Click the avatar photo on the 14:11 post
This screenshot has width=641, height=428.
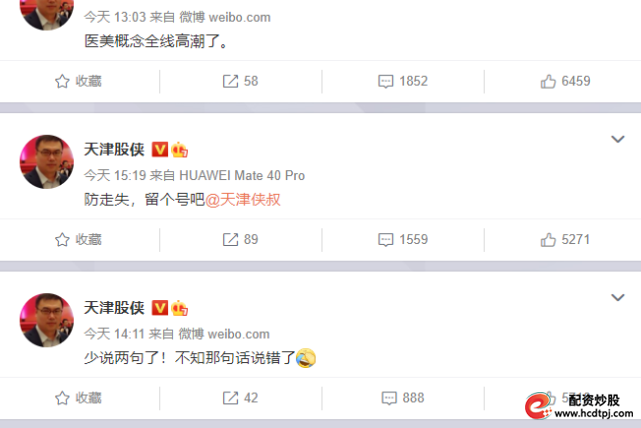click(47, 320)
